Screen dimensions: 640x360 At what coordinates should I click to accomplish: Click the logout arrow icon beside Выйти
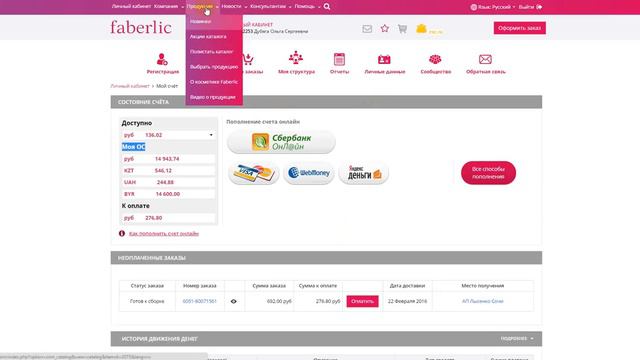[x=539, y=7]
